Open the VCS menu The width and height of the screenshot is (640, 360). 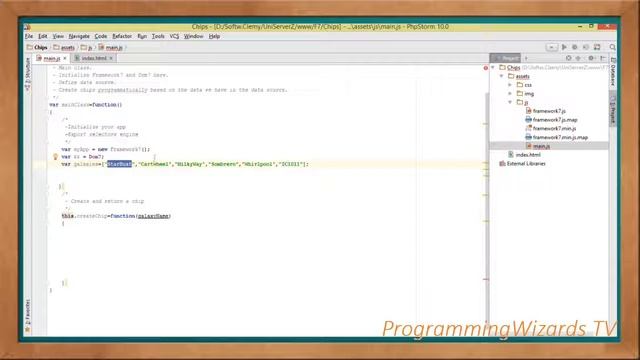point(174,36)
